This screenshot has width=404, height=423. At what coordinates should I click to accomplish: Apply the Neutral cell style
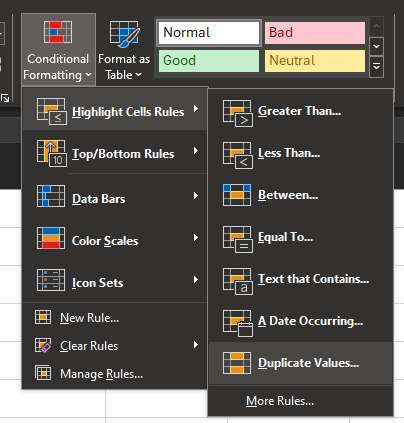[x=315, y=61]
